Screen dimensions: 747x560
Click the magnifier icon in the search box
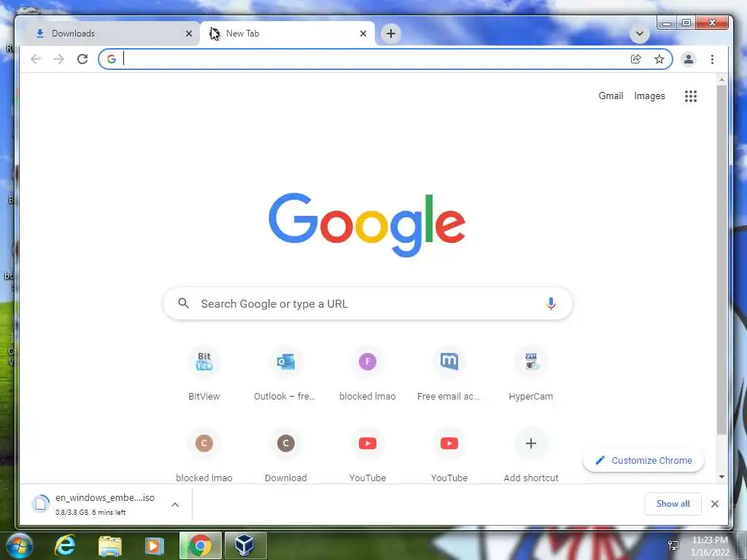[x=183, y=303]
